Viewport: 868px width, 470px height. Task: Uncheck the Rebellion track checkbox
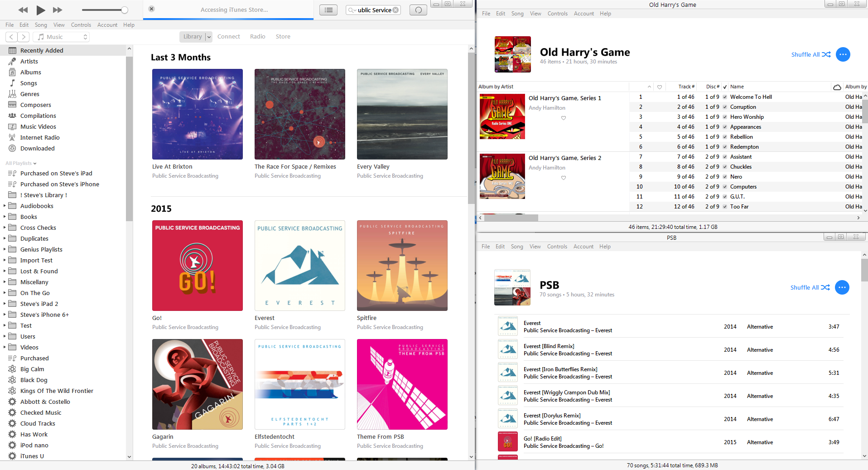tap(725, 137)
